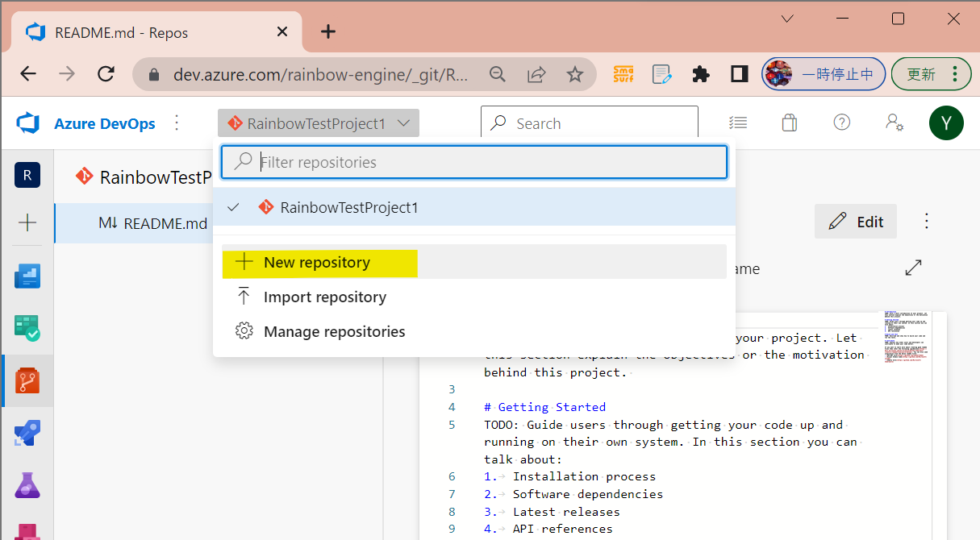Click the Azure DevOps text link

(105, 123)
